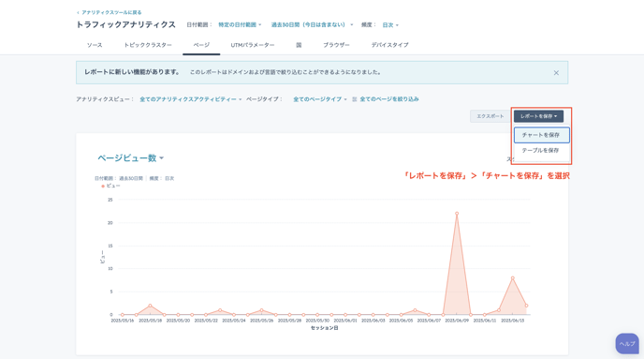Open the UTMパラメーター tab

point(253,45)
